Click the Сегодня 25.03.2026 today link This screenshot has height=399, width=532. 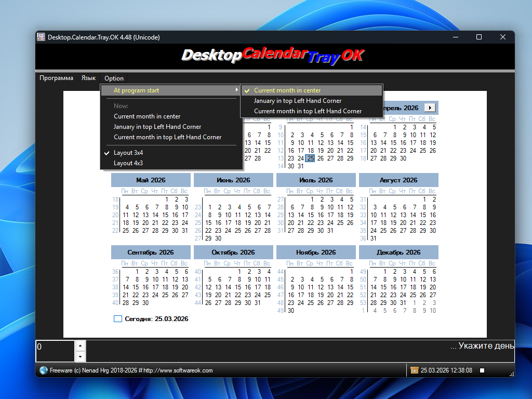(156, 319)
